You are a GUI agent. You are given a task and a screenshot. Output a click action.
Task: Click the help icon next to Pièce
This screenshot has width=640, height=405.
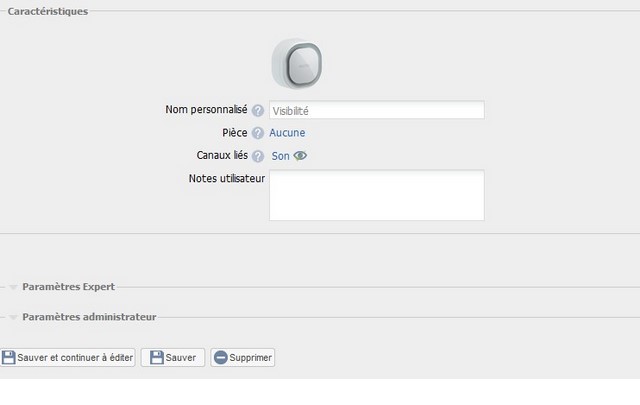coord(258,133)
